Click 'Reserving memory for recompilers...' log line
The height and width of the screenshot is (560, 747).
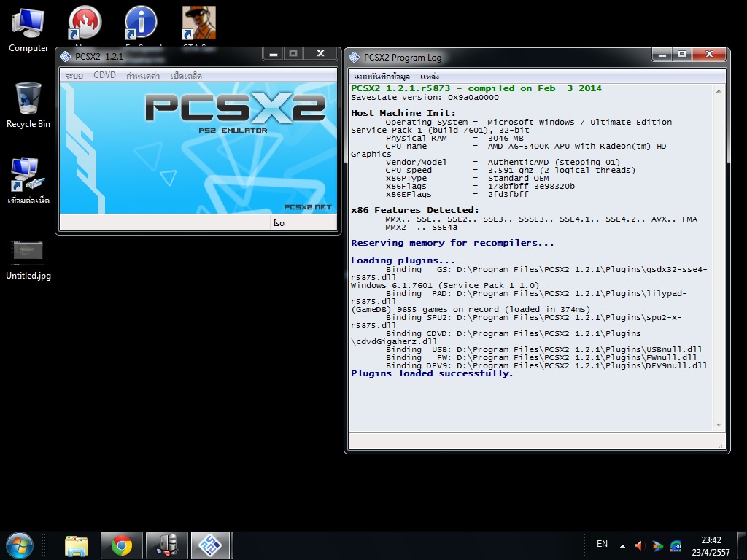coord(452,243)
